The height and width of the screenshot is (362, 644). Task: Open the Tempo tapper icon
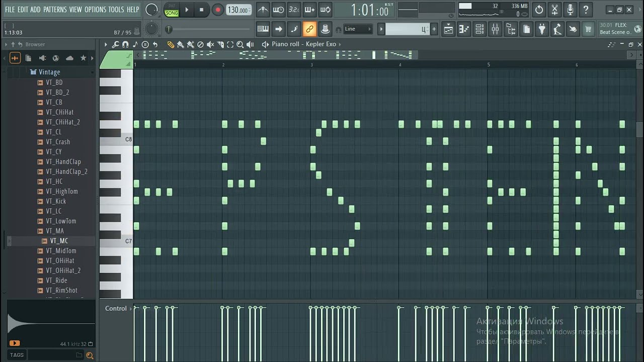(557, 29)
